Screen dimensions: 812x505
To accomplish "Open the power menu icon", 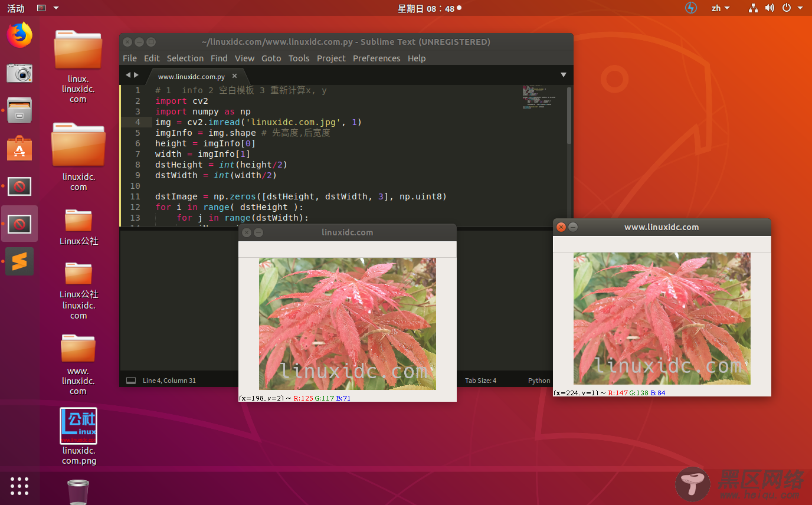I will click(786, 8).
